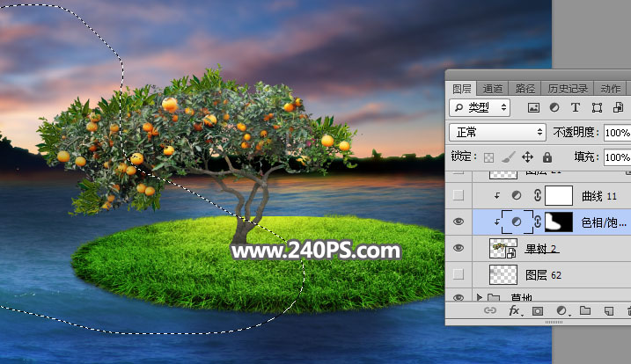Open the 类型 filter type dropdown
The image size is (631, 364).
point(480,107)
